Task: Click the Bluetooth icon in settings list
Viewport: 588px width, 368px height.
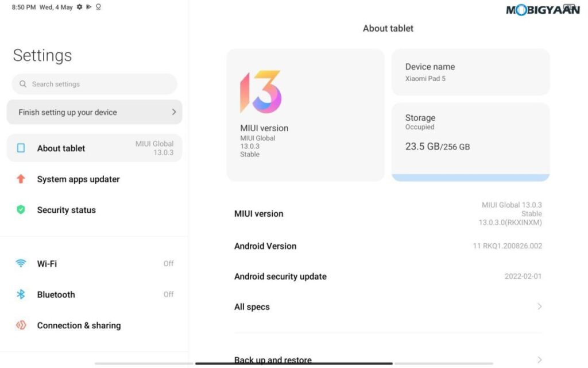Action: click(21, 294)
